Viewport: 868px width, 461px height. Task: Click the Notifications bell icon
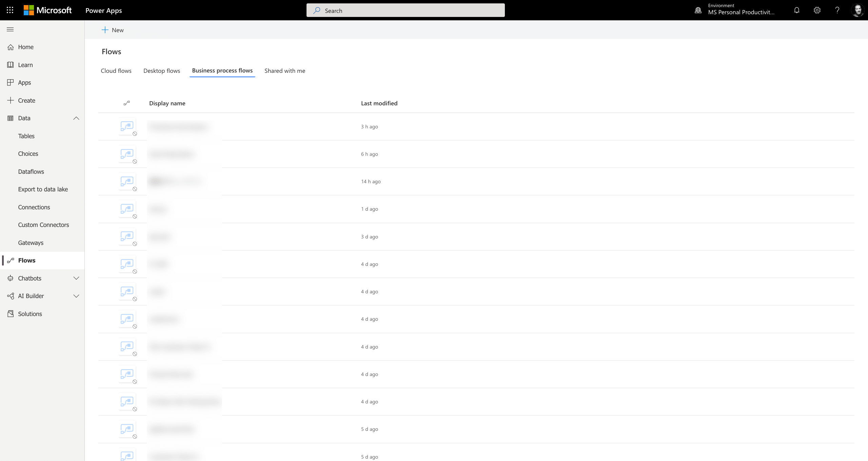797,10
